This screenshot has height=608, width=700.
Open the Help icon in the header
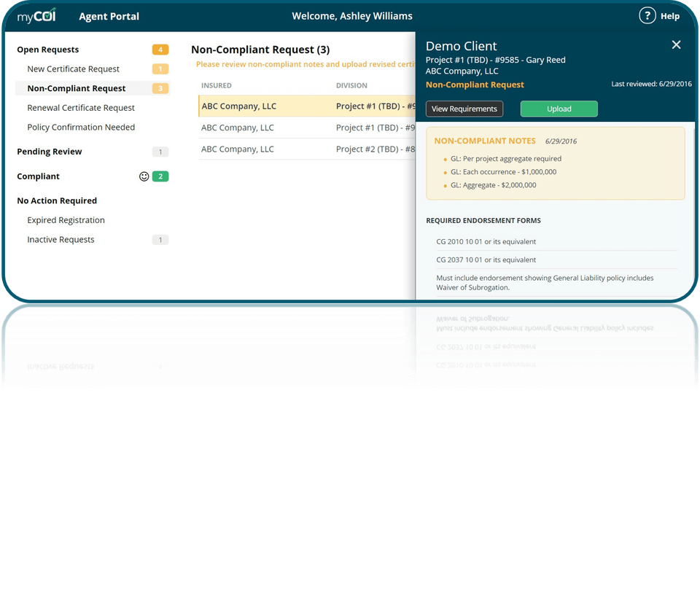point(647,15)
